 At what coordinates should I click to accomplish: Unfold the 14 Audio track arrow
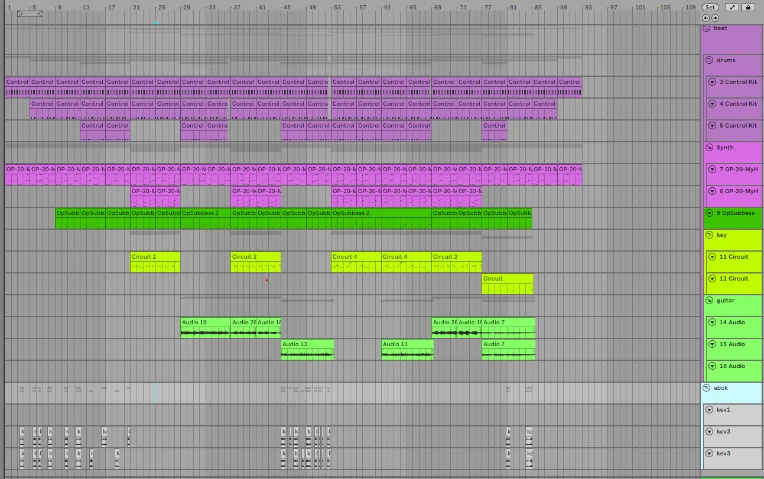pos(711,322)
